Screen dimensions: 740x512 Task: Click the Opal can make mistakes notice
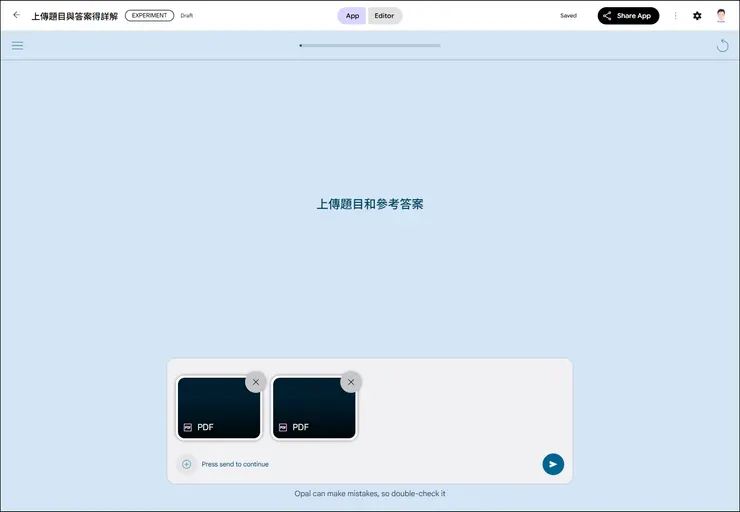[x=370, y=494]
